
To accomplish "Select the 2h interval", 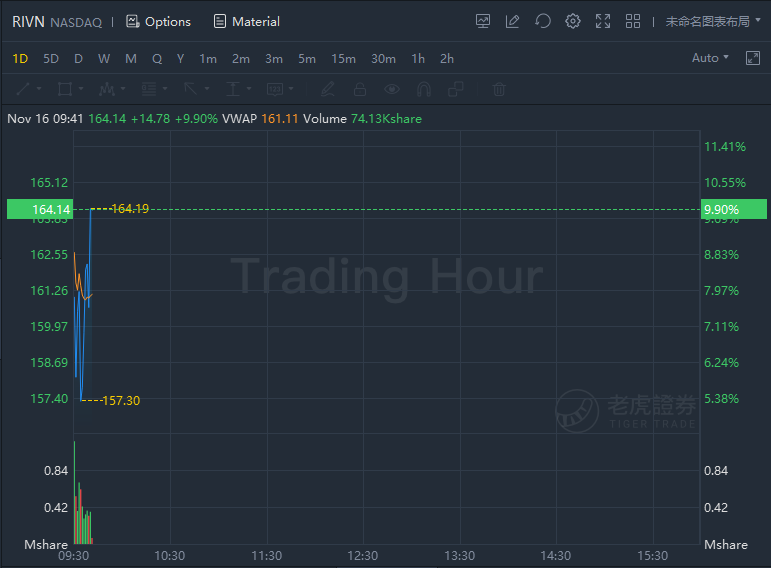I will point(447,59).
